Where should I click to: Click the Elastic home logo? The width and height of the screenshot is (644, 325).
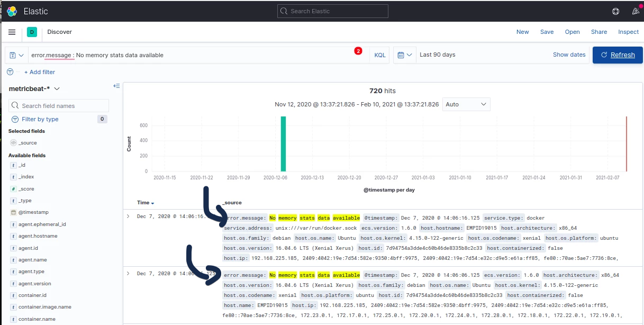[11, 11]
